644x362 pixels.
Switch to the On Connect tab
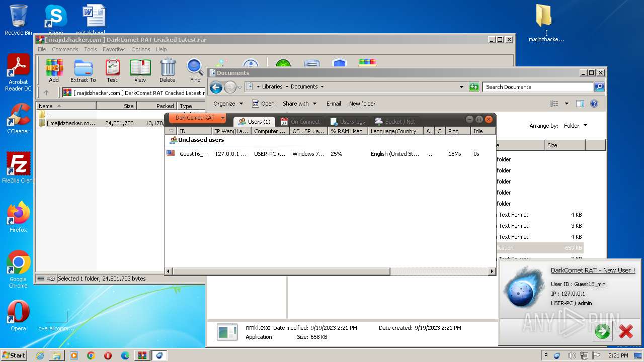point(300,122)
